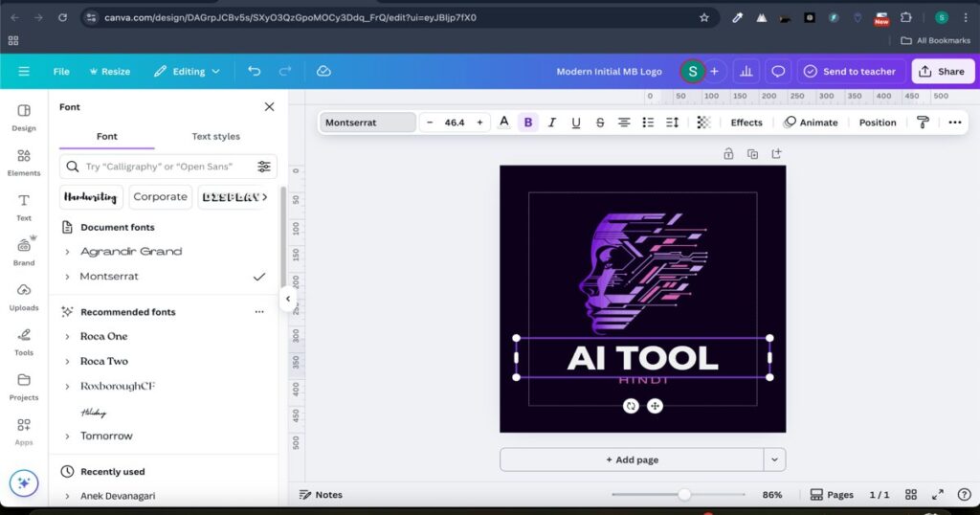Check the cloud save status icon
Viewport: 980px width, 515px height.
tap(323, 71)
